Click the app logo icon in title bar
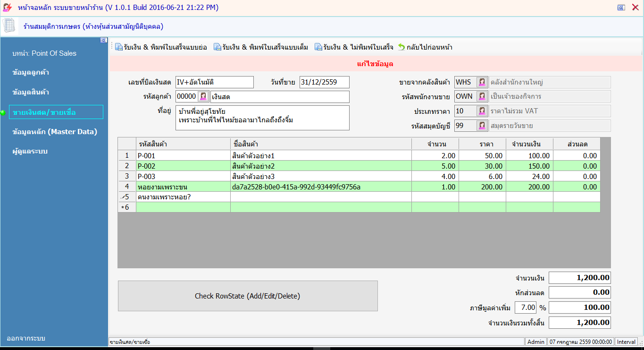 (8, 8)
